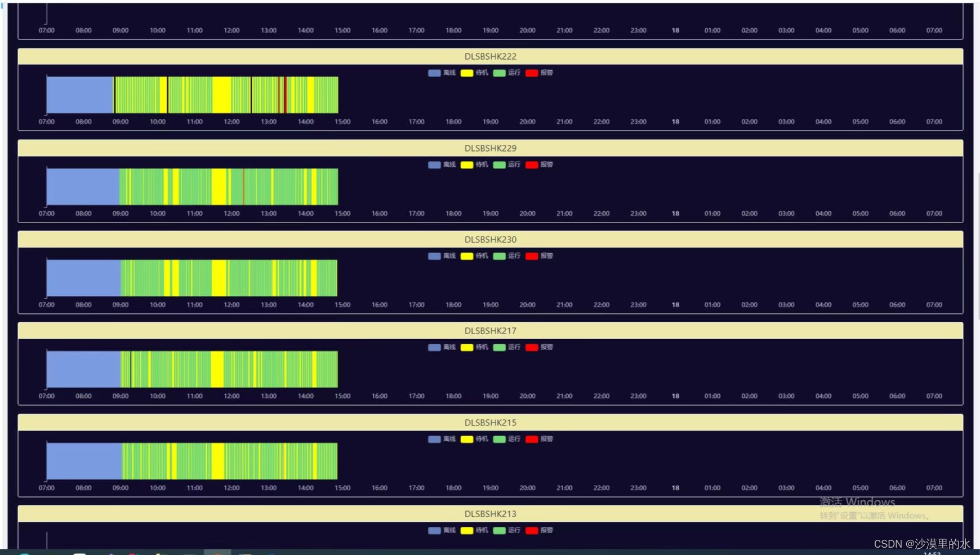980x555 pixels.
Task: Click green 运行 swatch in DLSBSHK215 legend
Action: [499, 439]
